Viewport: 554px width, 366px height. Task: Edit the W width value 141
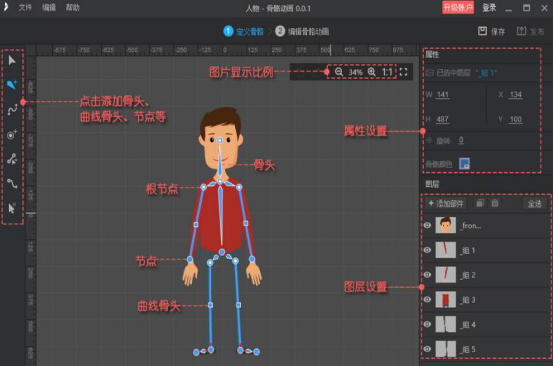443,95
